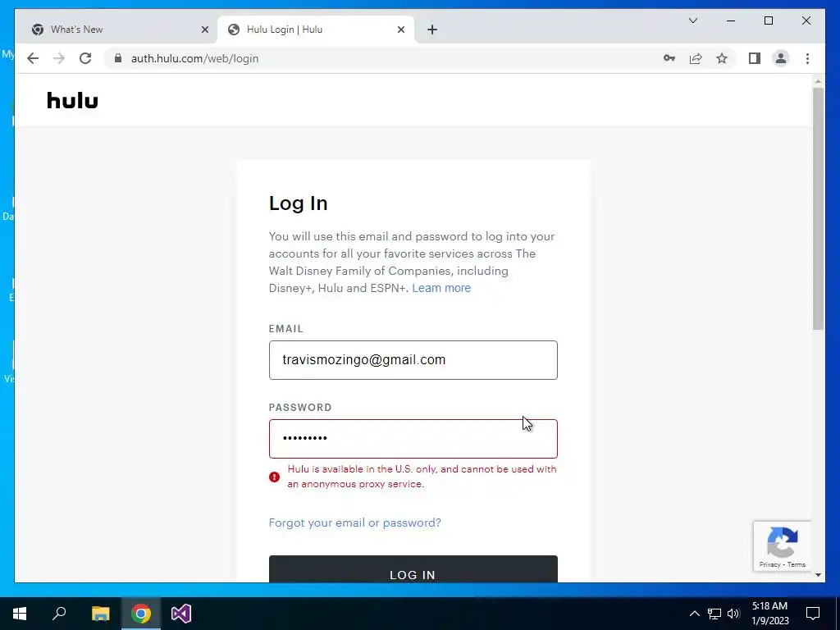Click the forward navigation arrow

tap(59, 58)
